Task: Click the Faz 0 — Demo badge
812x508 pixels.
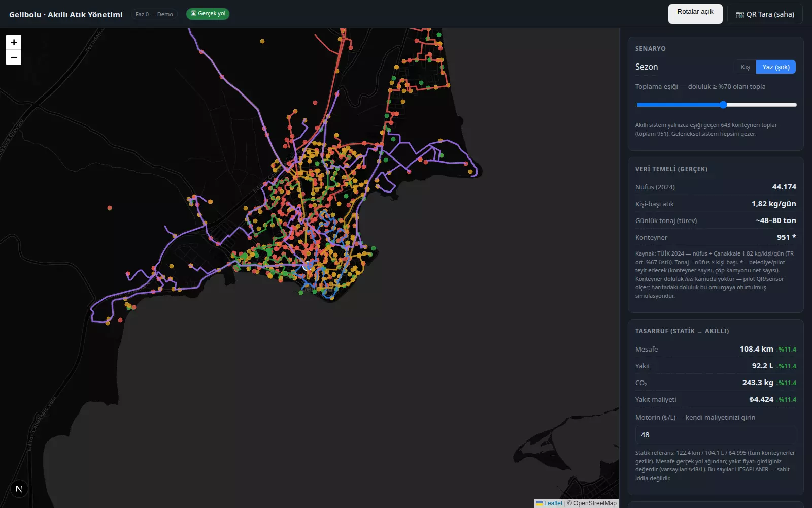Action: point(154,14)
